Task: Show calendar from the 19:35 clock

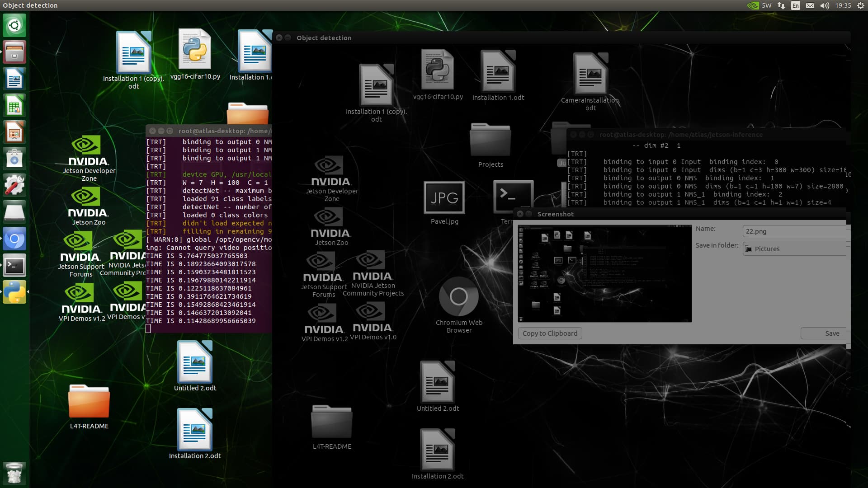Action: [x=843, y=5]
